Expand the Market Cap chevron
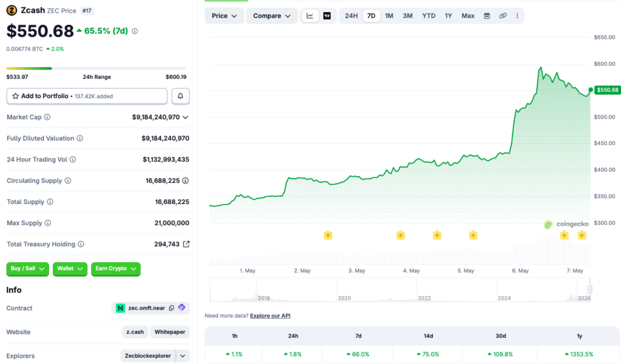The image size is (621, 364). click(x=186, y=117)
